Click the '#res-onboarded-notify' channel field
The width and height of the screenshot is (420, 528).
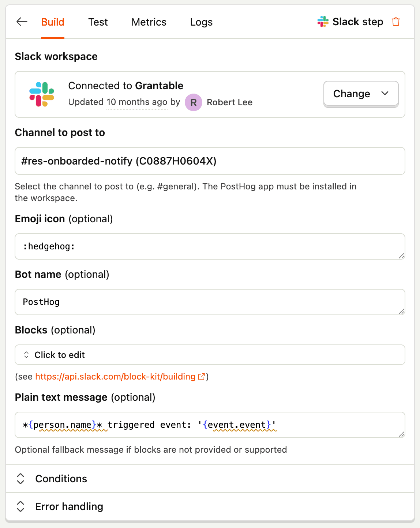tap(210, 161)
